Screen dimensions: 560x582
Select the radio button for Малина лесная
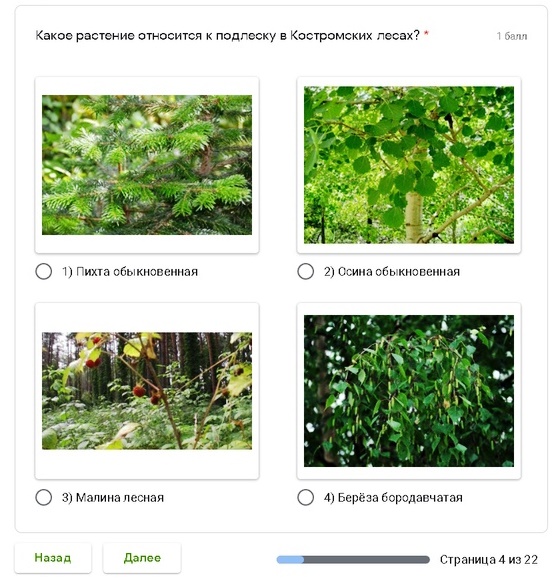point(43,497)
